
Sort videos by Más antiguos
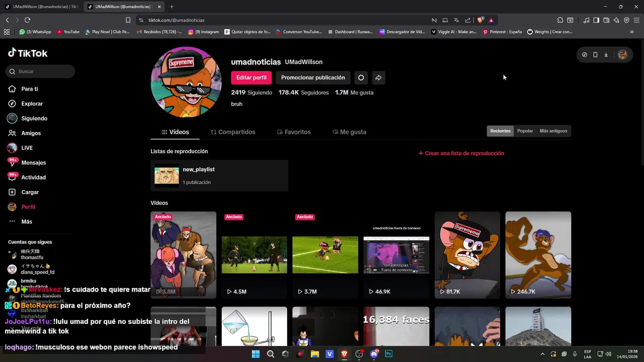(x=553, y=131)
